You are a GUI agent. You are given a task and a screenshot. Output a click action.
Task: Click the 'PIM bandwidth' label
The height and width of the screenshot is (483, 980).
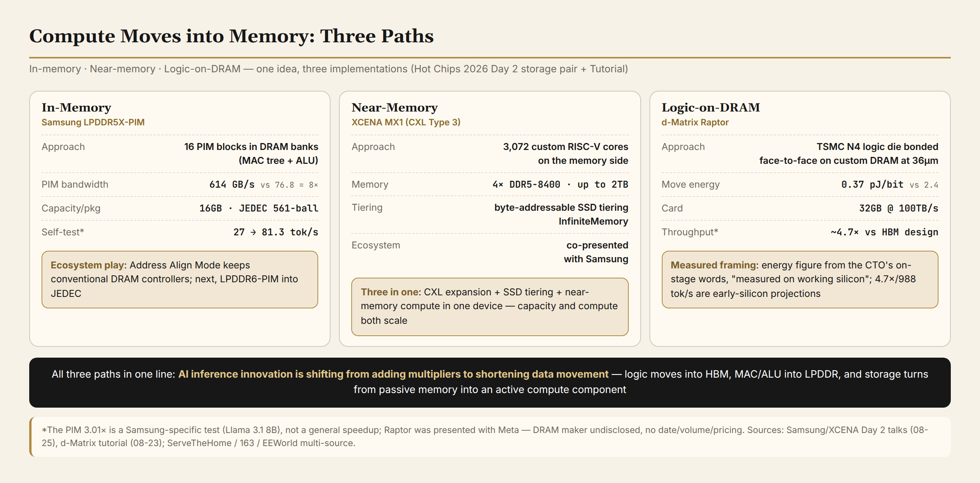pyautogui.click(x=75, y=184)
